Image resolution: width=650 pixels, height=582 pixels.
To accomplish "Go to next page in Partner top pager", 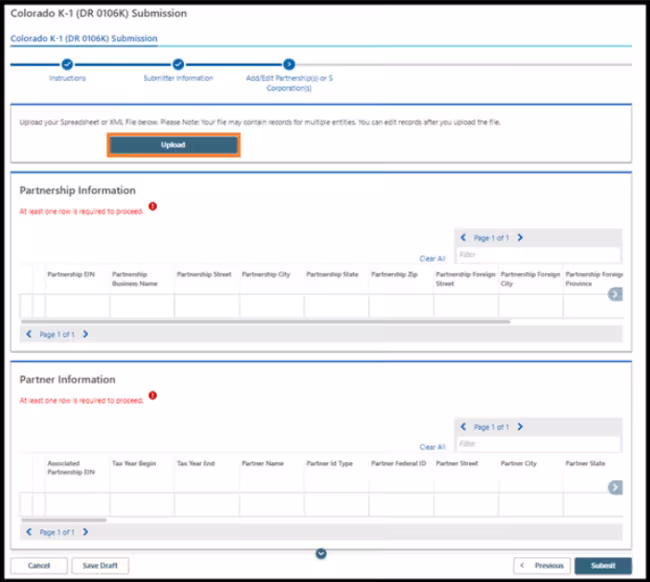I will [520, 427].
